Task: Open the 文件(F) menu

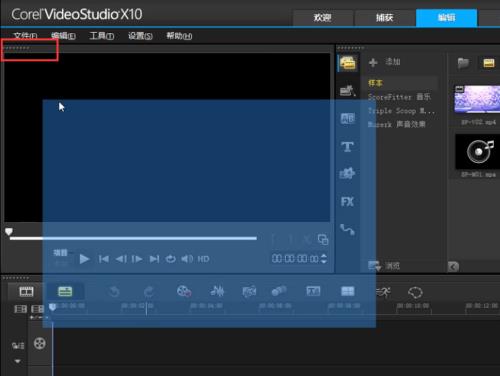Action: tap(25, 36)
